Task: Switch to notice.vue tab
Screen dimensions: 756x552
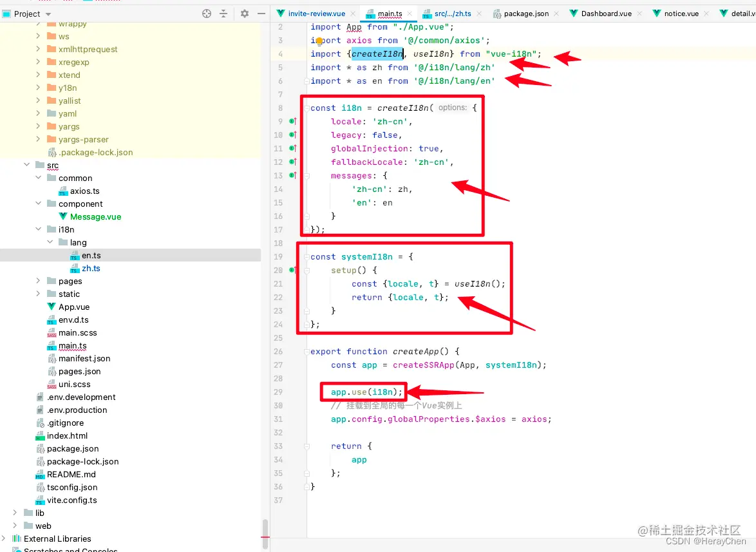Action: coord(681,14)
